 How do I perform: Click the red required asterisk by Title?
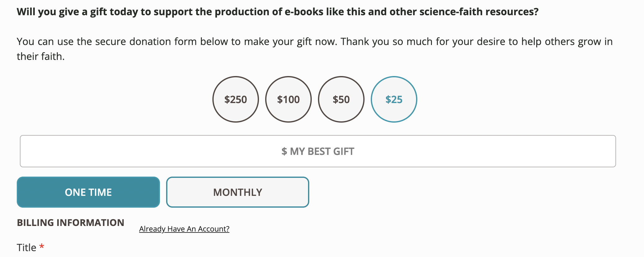click(x=42, y=246)
